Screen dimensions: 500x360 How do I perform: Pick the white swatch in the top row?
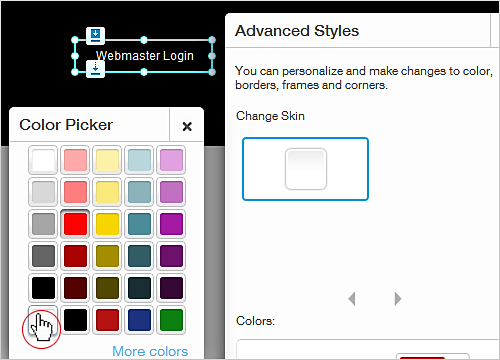pos(43,160)
